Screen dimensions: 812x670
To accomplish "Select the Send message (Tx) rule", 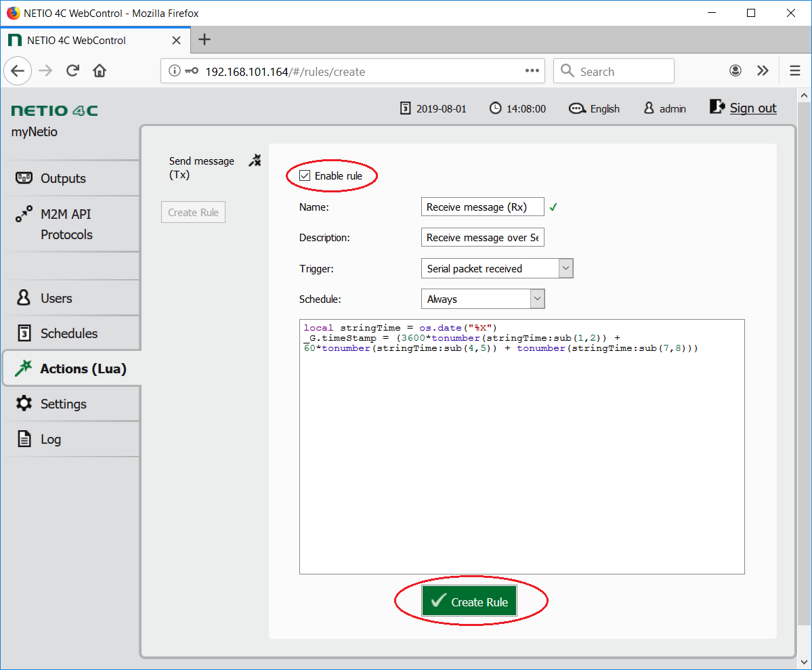I will (201, 167).
